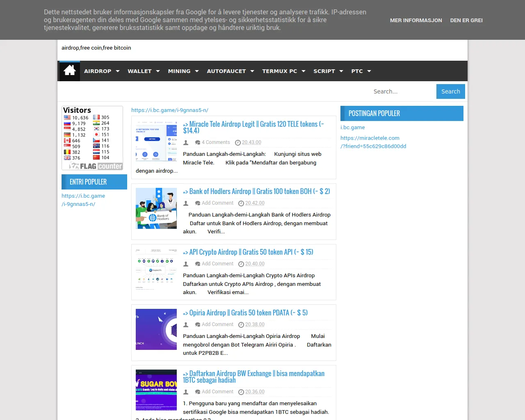
Task: Click comment bubble icon on BW Exchange post
Action: (198, 392)
